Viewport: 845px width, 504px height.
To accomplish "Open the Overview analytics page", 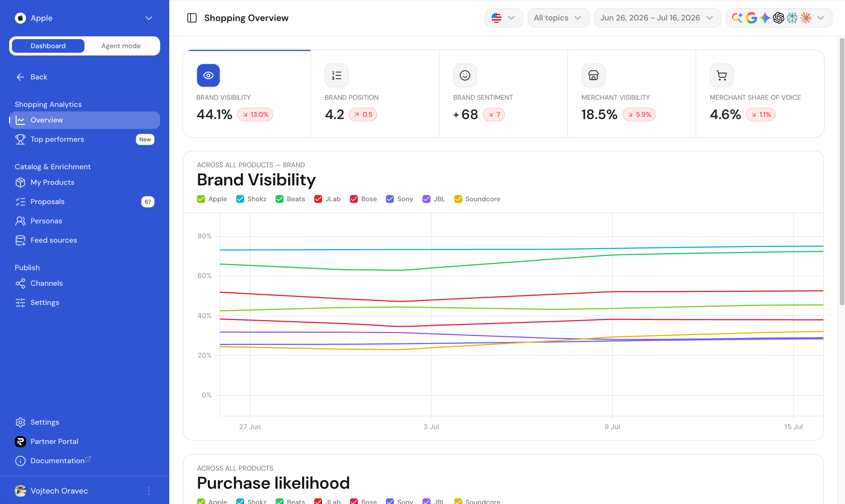I will click(84, 120).
